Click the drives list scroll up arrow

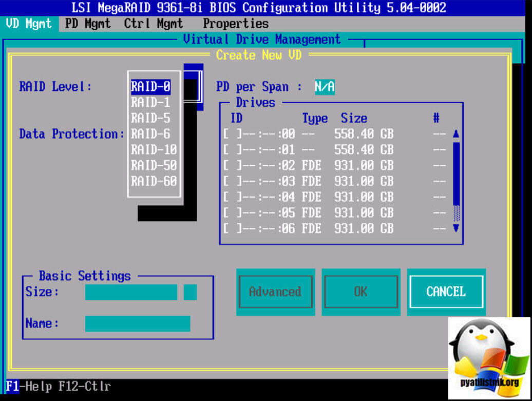click(x=456, y=133)
